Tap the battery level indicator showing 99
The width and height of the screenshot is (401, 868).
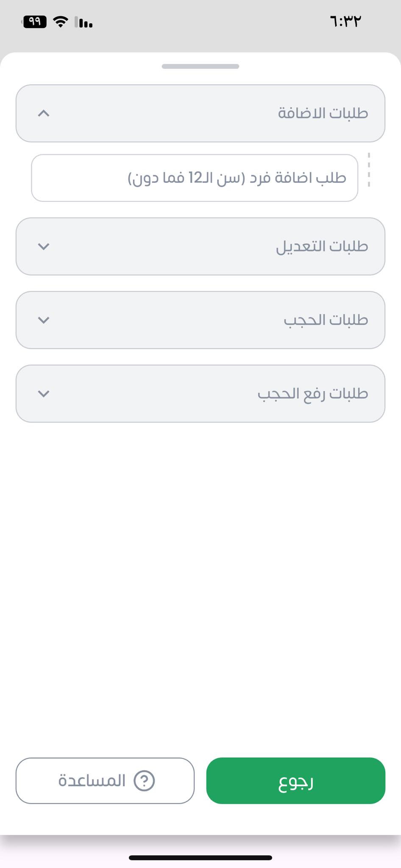(x=34, y=21)
